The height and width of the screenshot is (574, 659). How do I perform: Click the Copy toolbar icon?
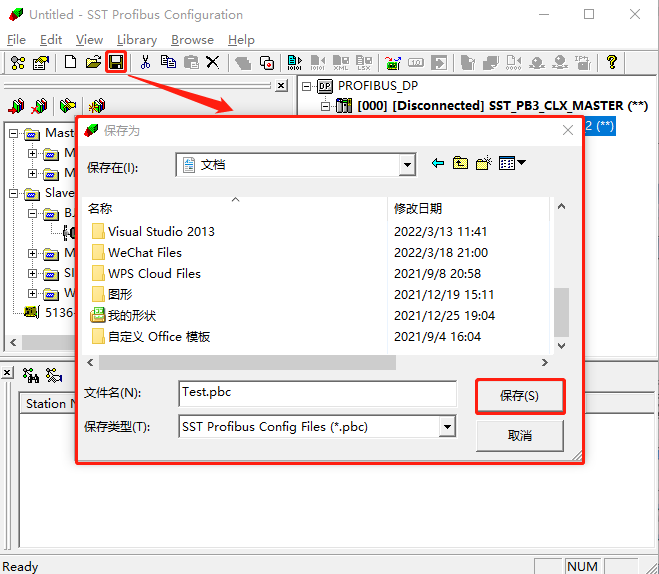click(x=168, y=62)
